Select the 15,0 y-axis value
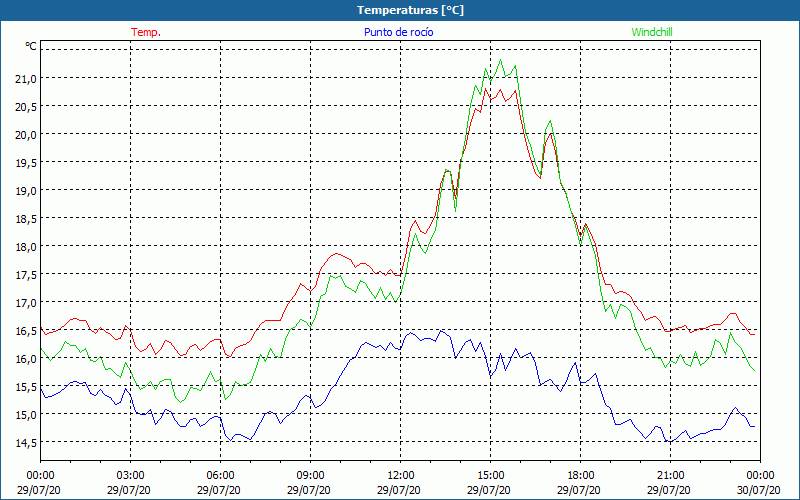 click(x=27, y=414)
